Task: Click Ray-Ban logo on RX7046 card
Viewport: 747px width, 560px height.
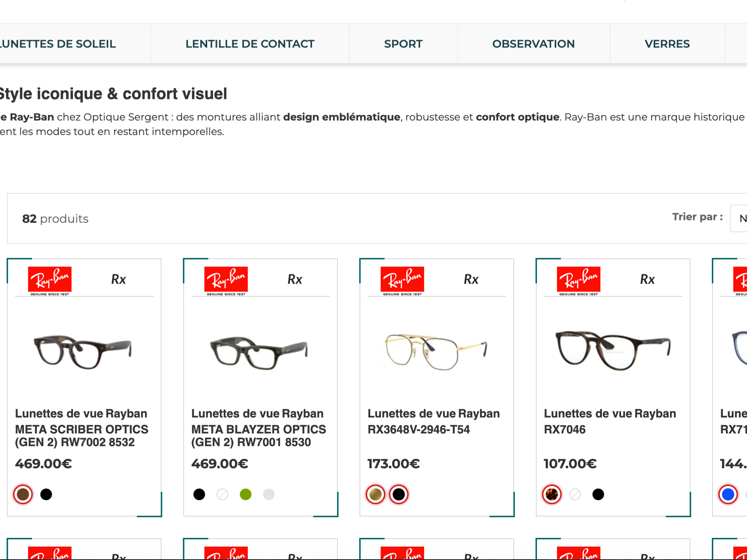Action: (x=579, y=281)
